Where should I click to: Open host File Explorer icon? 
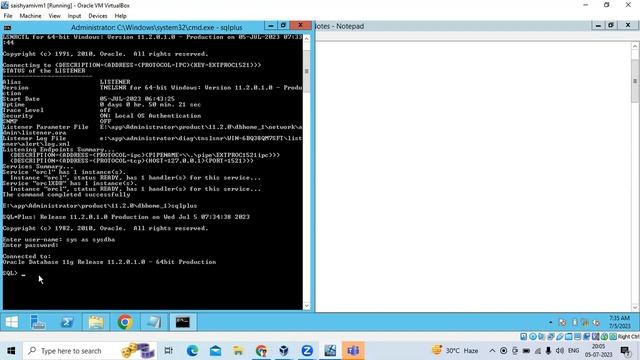[x=238, y=351]
